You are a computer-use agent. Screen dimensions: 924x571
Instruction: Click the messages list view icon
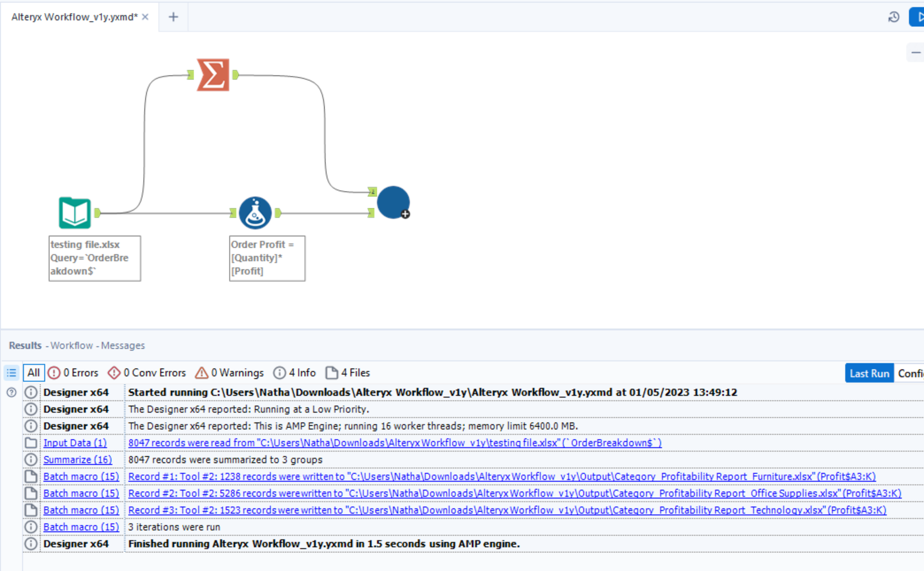11,373
